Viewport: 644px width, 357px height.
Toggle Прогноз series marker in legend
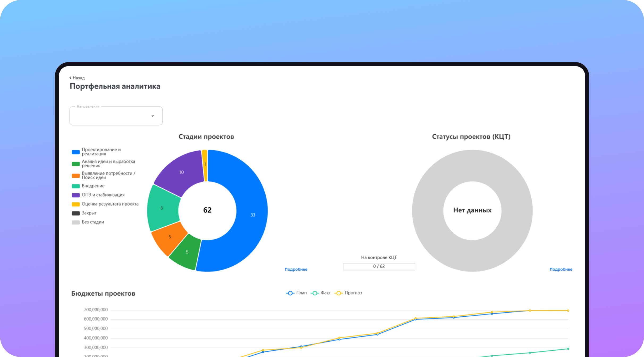pyautogui.click(x=338, y=293)
